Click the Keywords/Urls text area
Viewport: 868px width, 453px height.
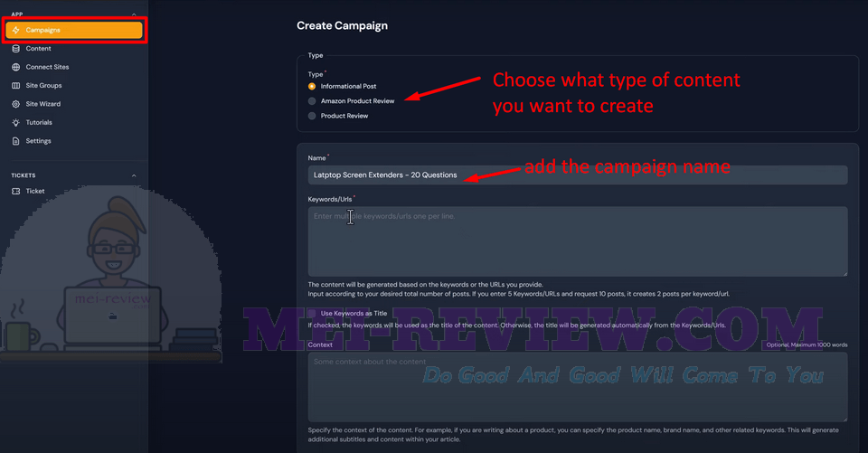[578, 241]
